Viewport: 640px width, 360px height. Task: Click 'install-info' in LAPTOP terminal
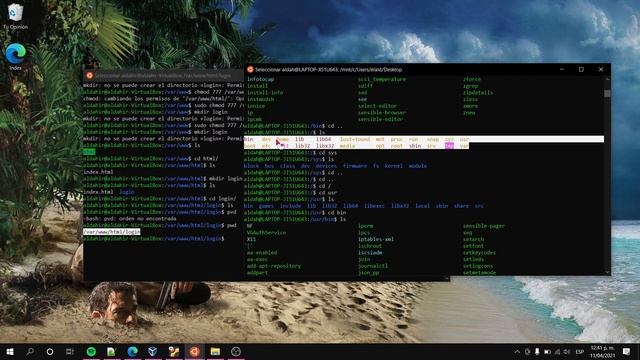265,93
